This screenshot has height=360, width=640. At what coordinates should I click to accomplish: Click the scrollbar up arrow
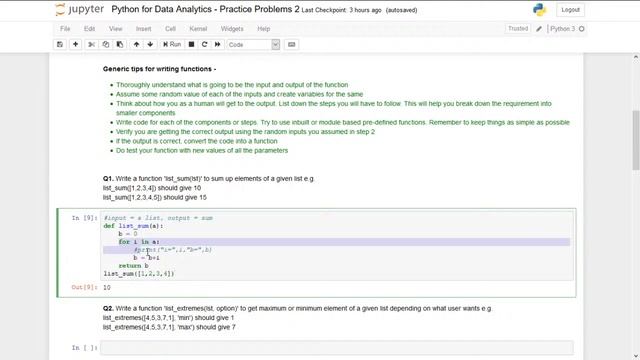tap(636, 58)
